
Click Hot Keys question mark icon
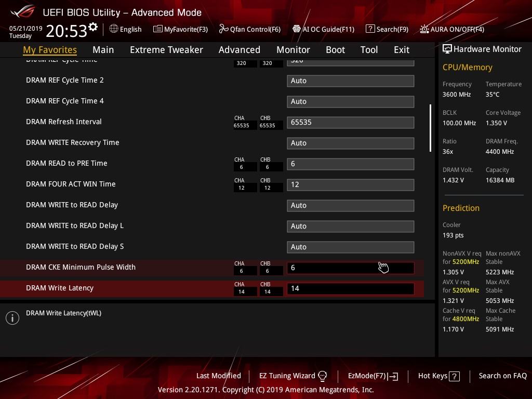(454, 376)
